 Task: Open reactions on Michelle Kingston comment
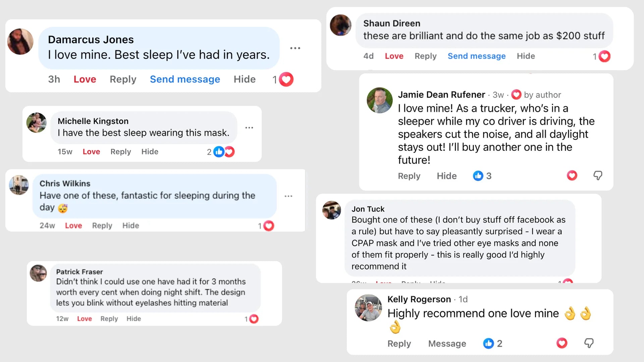221,152
